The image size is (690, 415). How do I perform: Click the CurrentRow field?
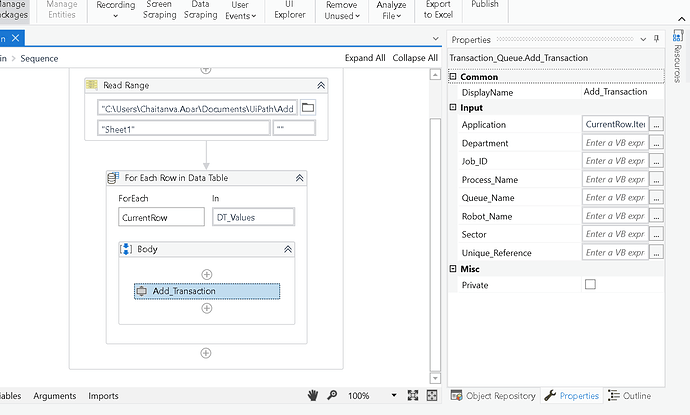[x=161, y=217]
